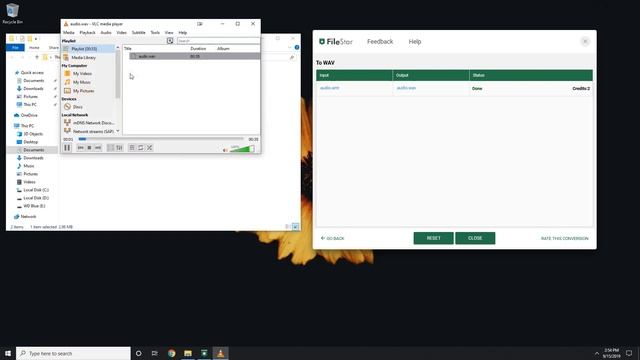Skip to previous track in VLC
This screenshot has width=640, height=360.
click(81, 148)
